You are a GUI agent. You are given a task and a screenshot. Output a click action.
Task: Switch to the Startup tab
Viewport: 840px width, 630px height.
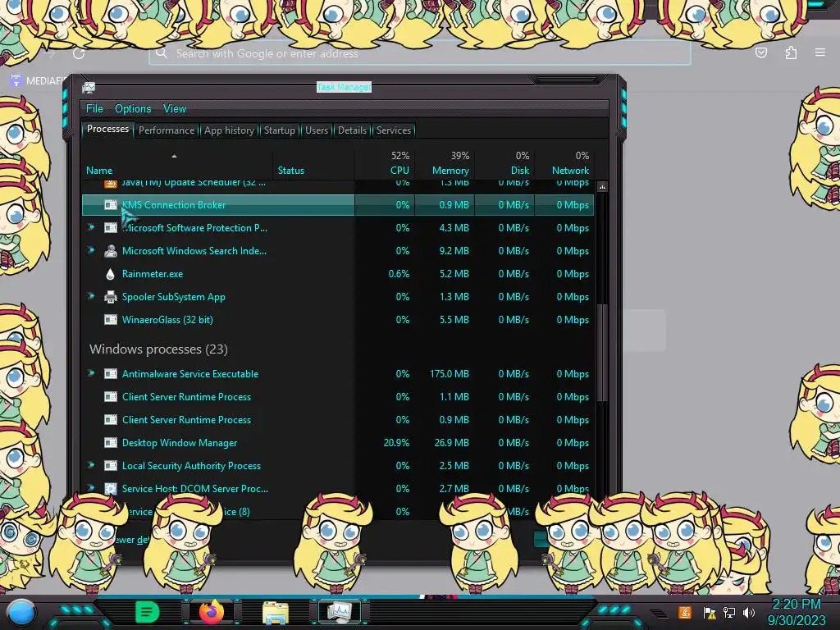(x=279, y=130)
